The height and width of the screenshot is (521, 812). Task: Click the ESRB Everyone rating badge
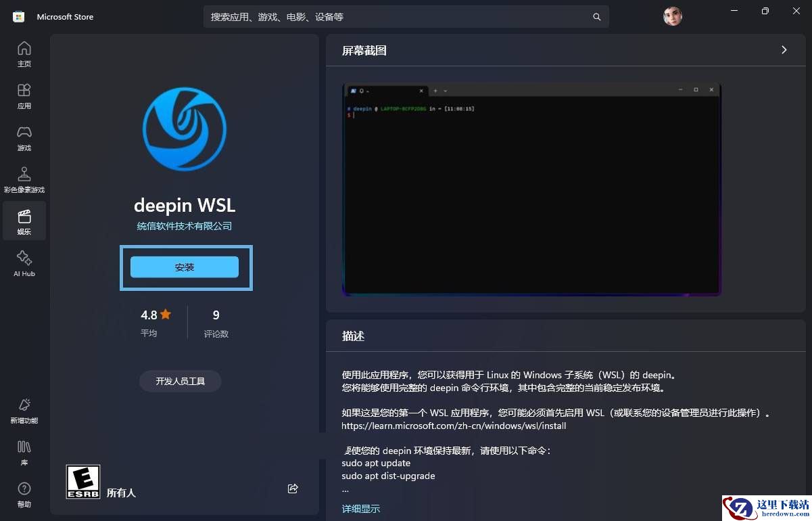tap(83, 482)
